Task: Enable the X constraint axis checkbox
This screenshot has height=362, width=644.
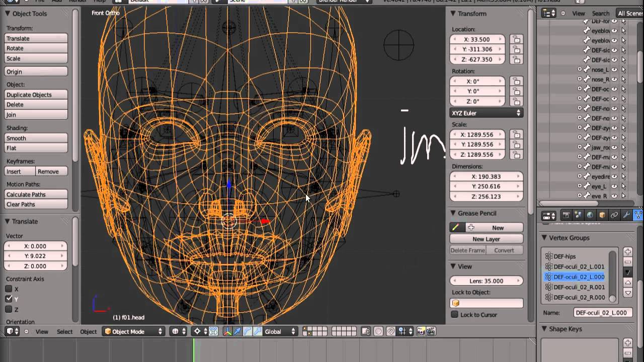Action: [9, 289]
